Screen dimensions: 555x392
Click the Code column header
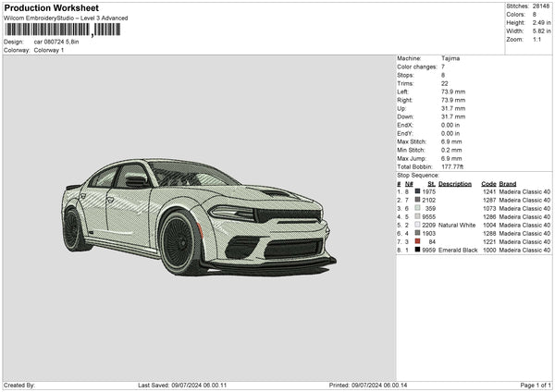pyautogui.click(x=488, y=183)
